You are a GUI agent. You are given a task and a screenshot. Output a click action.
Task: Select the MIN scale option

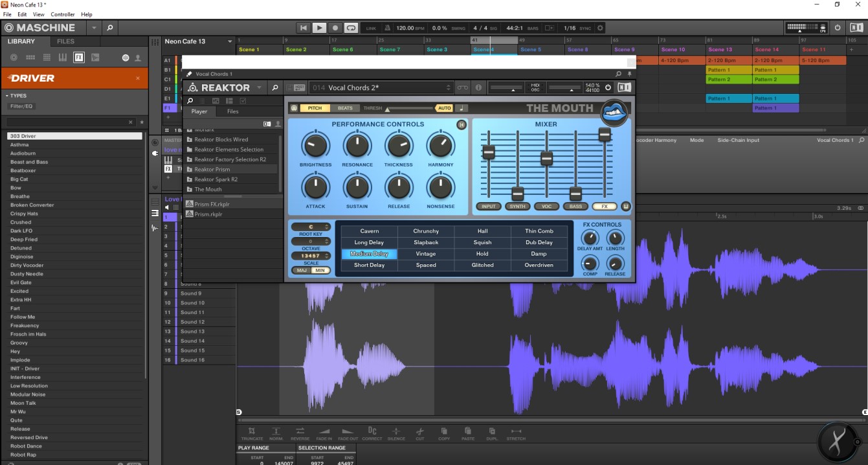[x=320, y=270]
